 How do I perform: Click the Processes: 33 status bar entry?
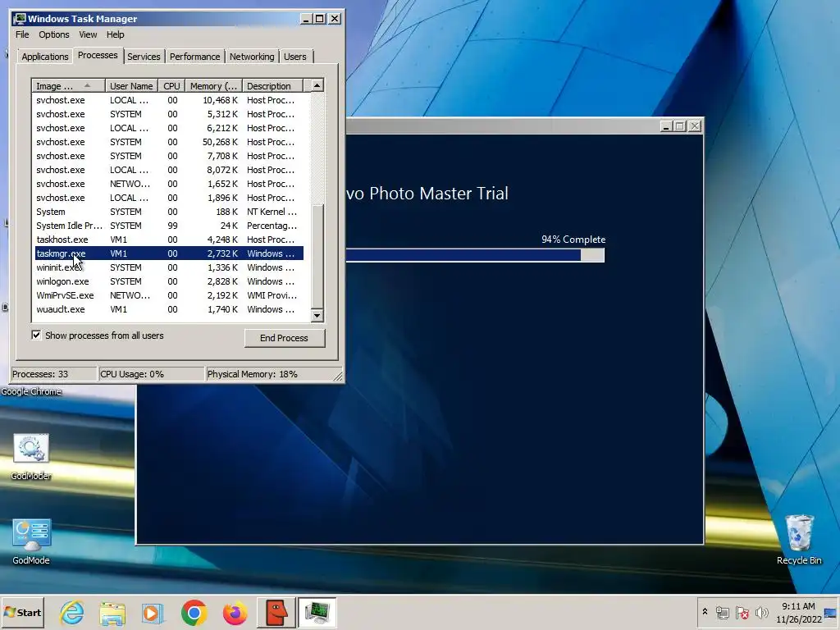click(53, 374)
